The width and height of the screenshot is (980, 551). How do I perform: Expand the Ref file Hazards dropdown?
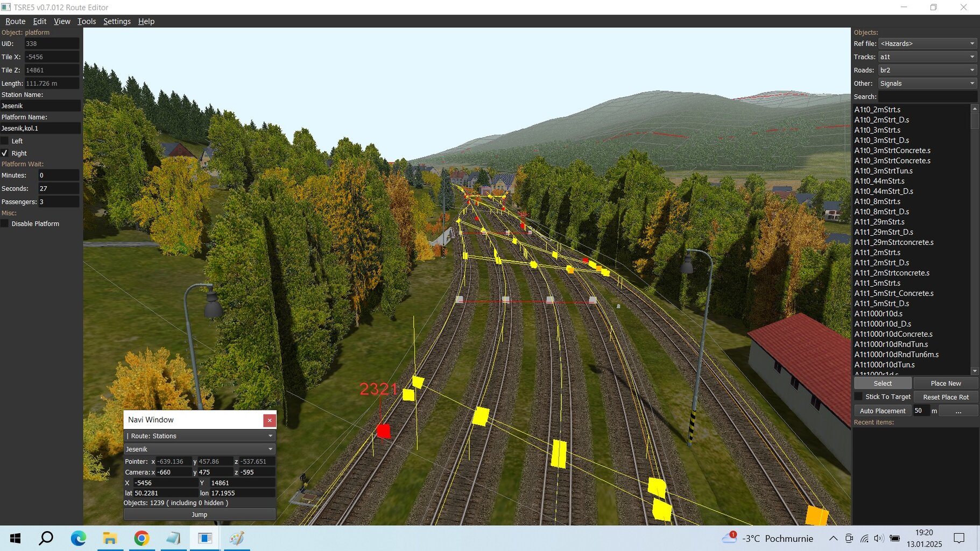[x=927, y=44]
